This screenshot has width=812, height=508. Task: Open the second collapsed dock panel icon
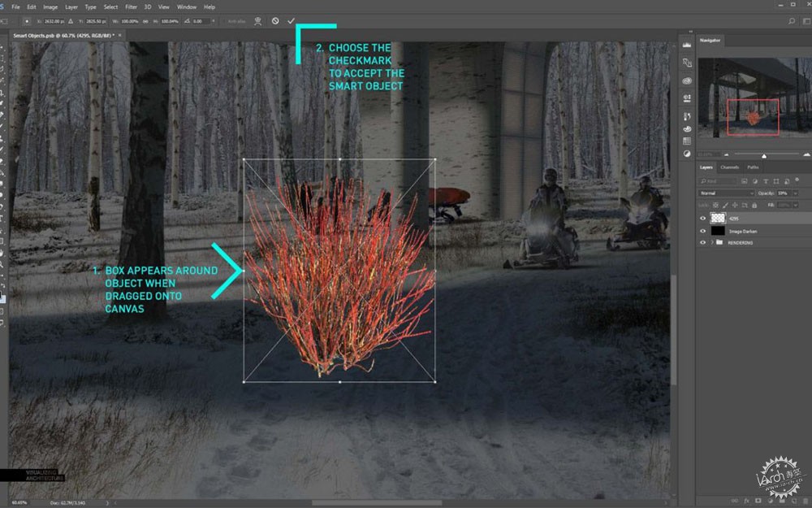(x=687, y=63)
